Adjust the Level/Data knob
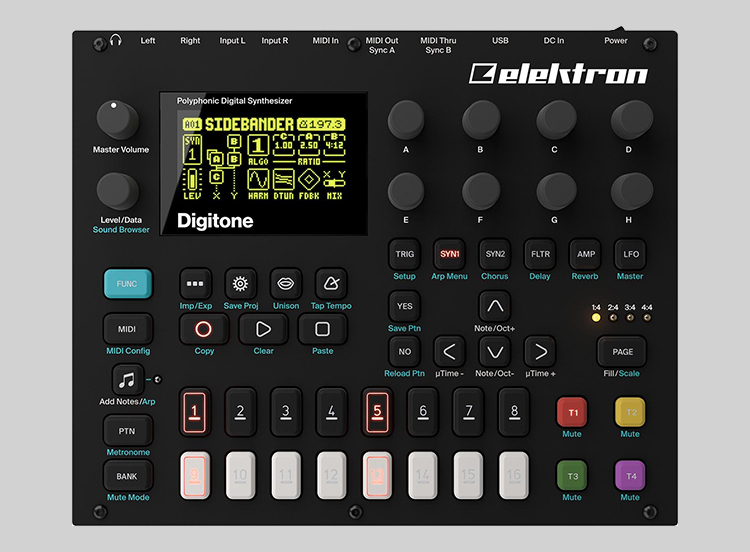The width and height of the screenshot is (750, 552). pyautogui.click(x=117, y=191)
